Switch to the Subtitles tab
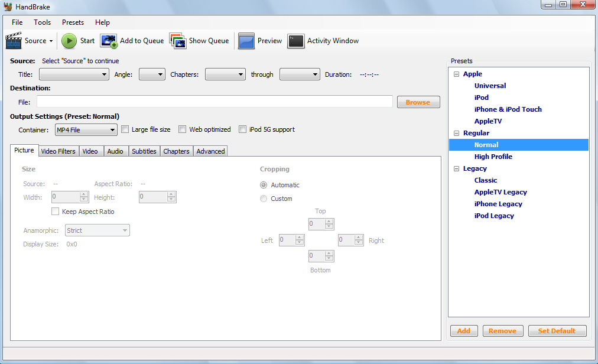Screen dimensions: 598x364 (144, 151)
